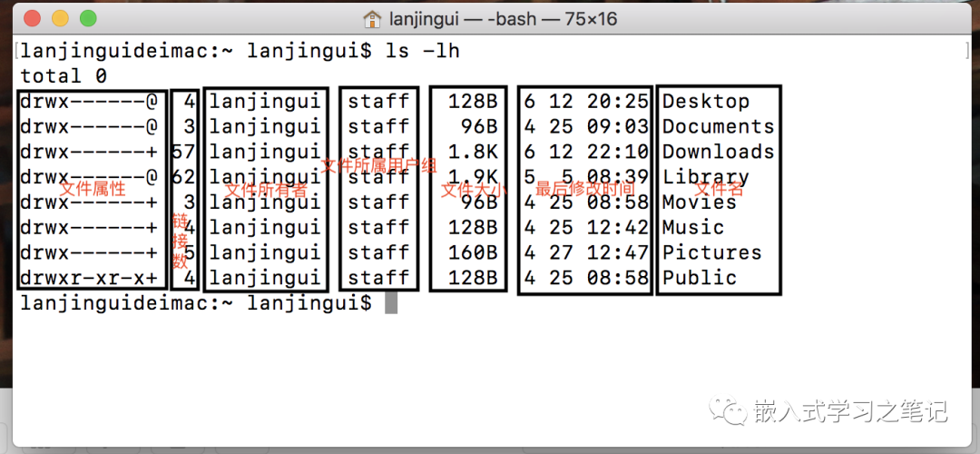The image size is (980, 454).
Task: Click the link count "62" for Library
Action: click(x=183, y=177)
